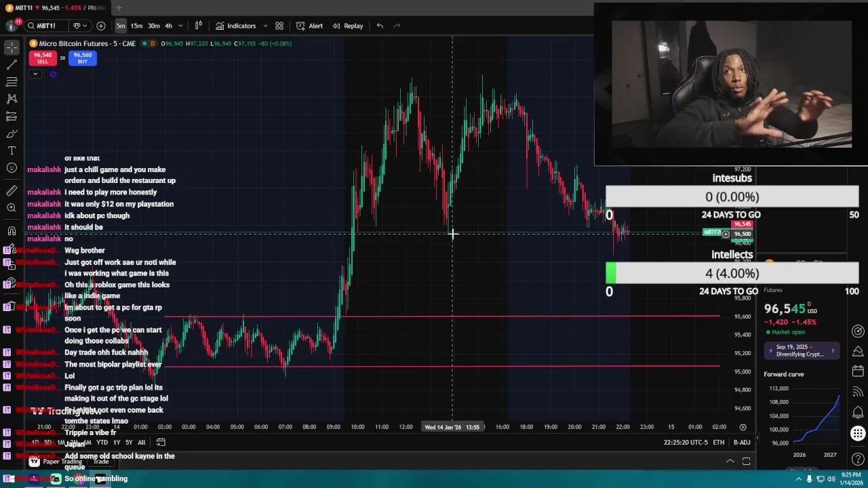The height and width of the screenshot is (488, 868).
Task: Undo the last chart action
Action: (x=380, y=26)
